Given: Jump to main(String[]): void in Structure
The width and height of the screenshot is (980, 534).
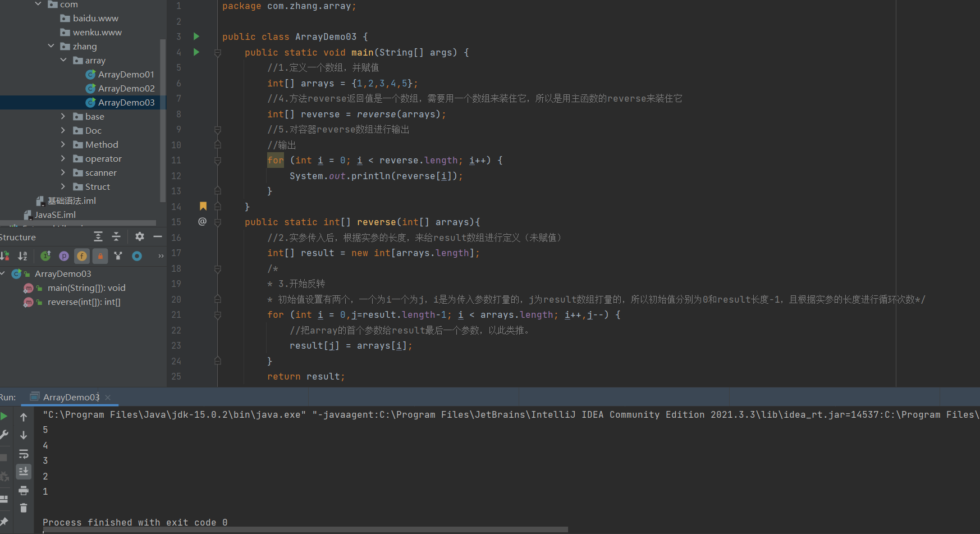Looking at the screenshot, I should pos(86,288).
